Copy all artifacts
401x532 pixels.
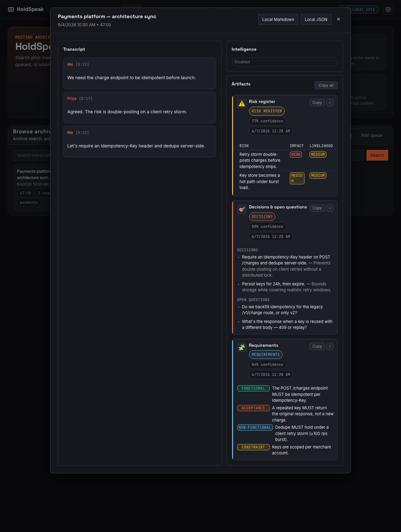326,85
